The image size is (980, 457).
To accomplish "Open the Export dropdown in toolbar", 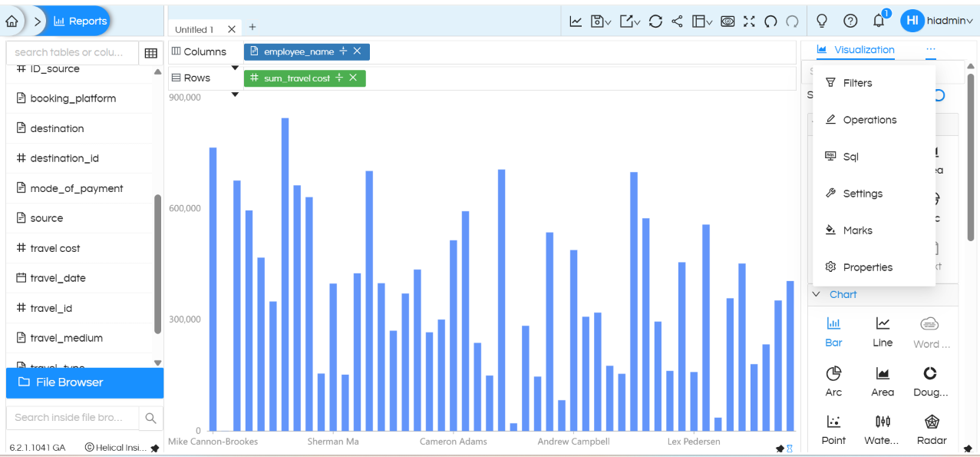I will point(630,22).
